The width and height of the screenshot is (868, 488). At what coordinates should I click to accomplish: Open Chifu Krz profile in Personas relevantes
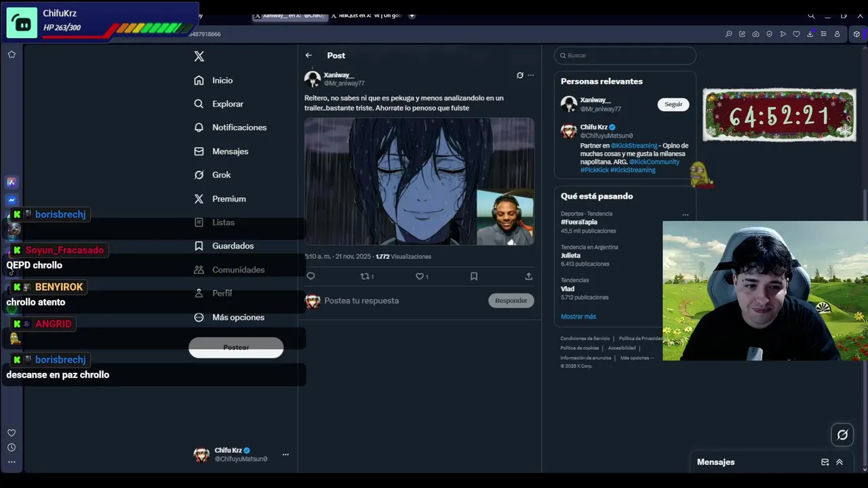594,127
